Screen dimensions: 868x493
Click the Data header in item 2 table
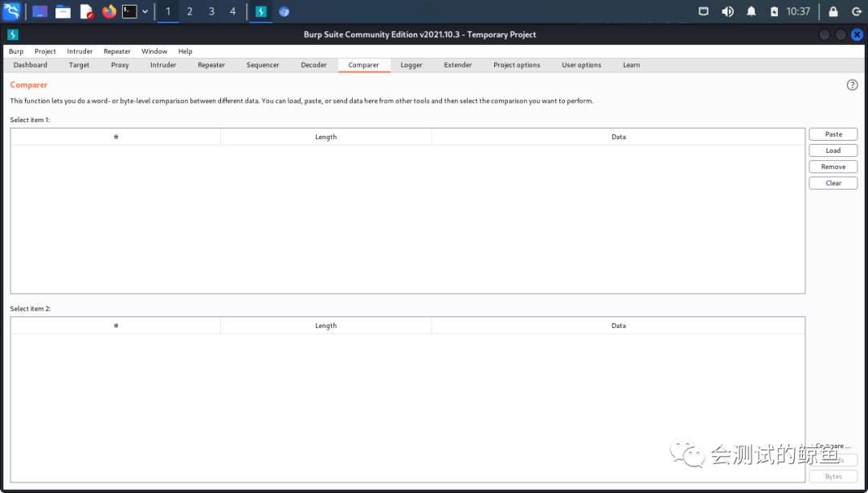point(618,326)
